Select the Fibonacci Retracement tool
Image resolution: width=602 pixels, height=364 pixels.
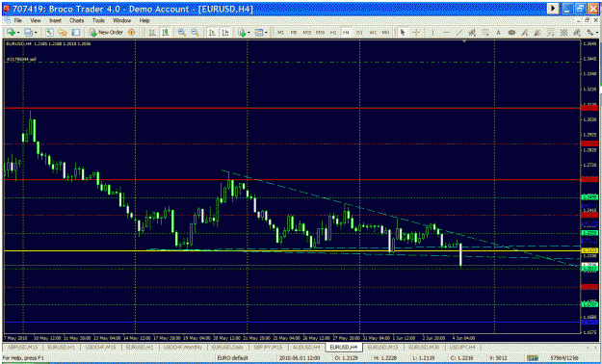tap(485, 33)
